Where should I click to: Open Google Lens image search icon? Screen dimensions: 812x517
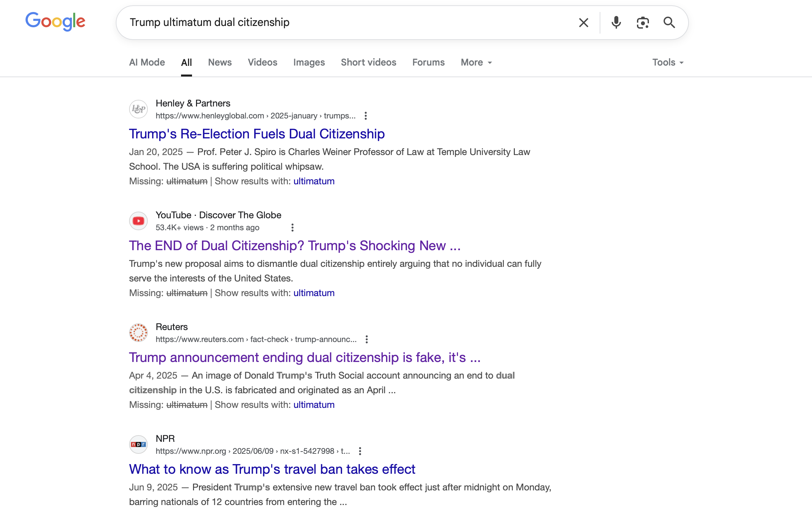(x=642, y=23)
